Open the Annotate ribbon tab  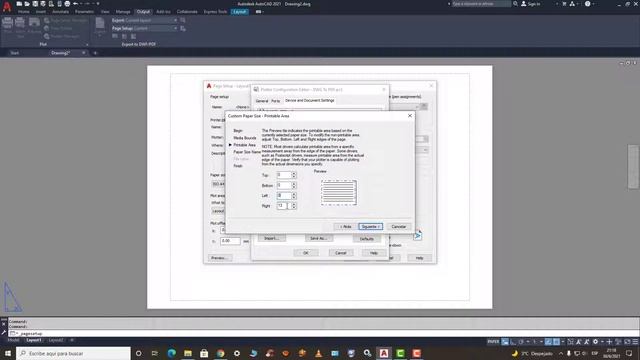(x=60, y=12)
